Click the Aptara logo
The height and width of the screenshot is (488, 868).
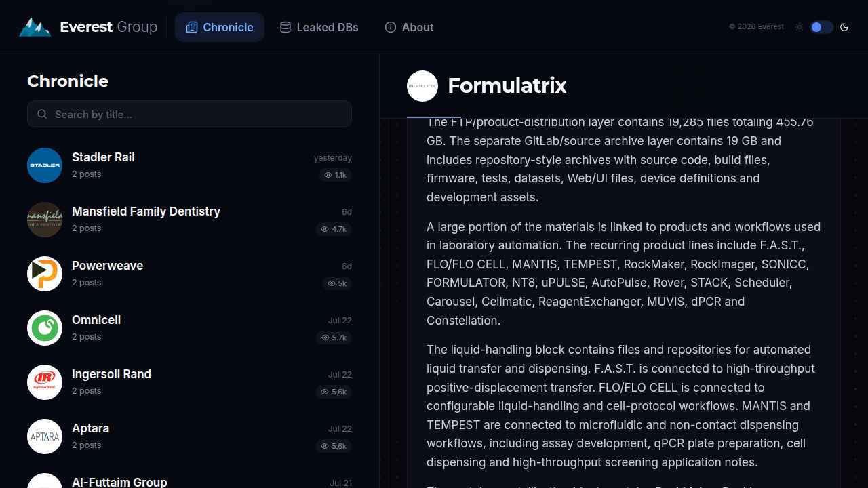[x=45, y=436]
